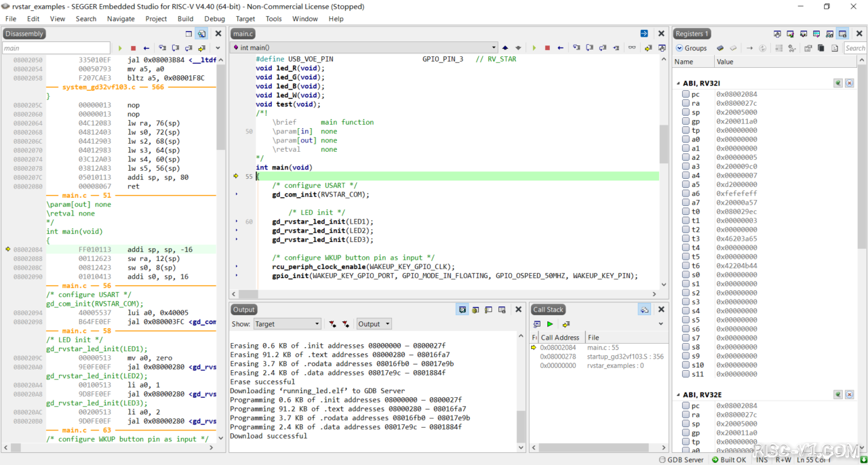Click the Disassembly address search field

pos(56,48)
